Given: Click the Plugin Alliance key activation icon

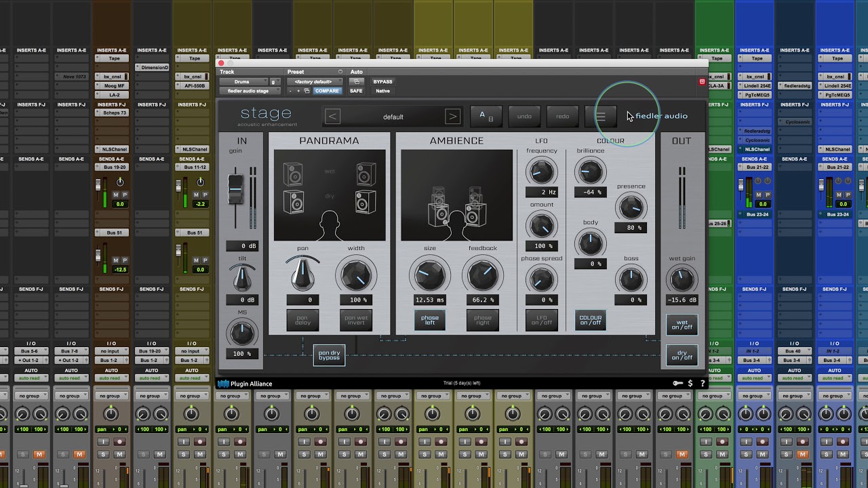Looking at the screenshot, I should coord(677,384).
